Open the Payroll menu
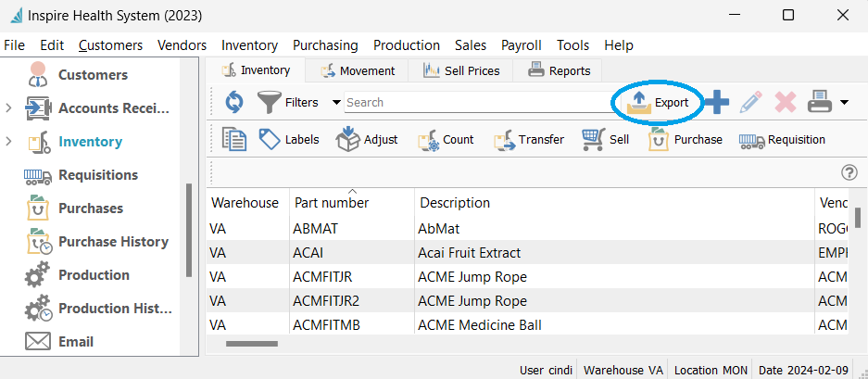 point(522,45)
